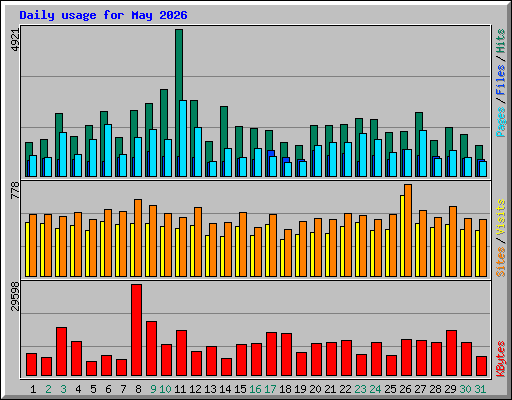
Task: Click day 19 on the x-axis
Action: coord(300,389)
